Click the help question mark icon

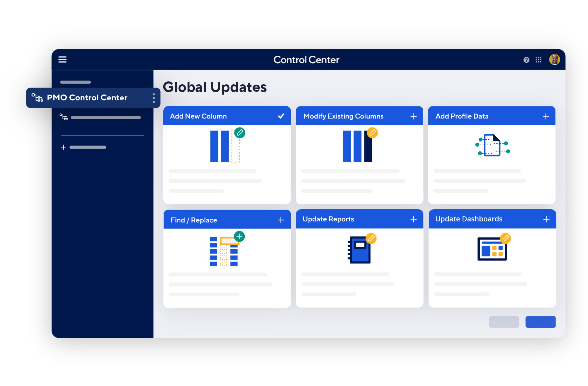point(526,60)
